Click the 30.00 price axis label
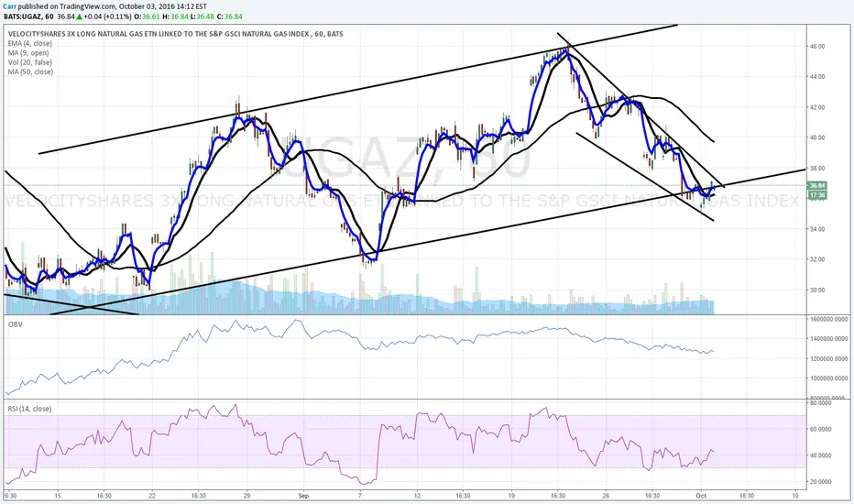The image size is (854, 504). [x=817, y=290]
